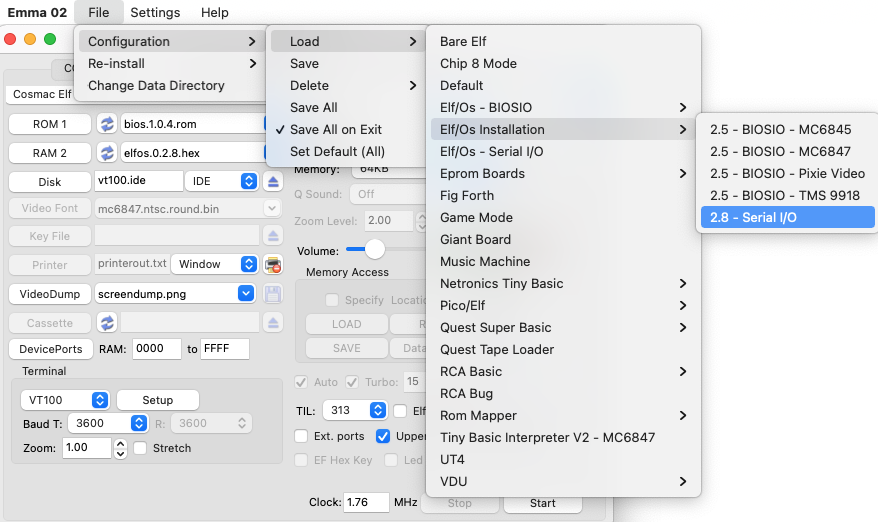Open the Video Font mc6847.ntsc.round.bin dropdown
The image size is (878, 522).
(x=272, y=208)
